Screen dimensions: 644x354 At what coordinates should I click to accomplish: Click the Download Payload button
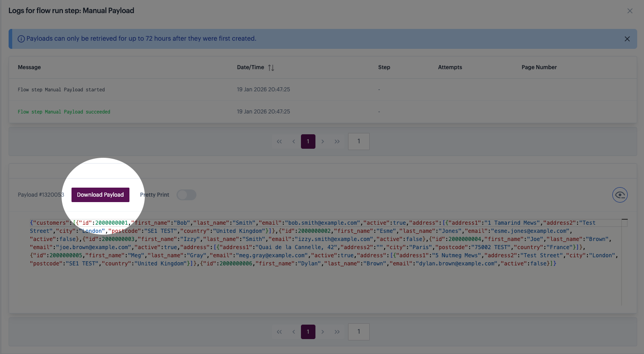point(100,195)
